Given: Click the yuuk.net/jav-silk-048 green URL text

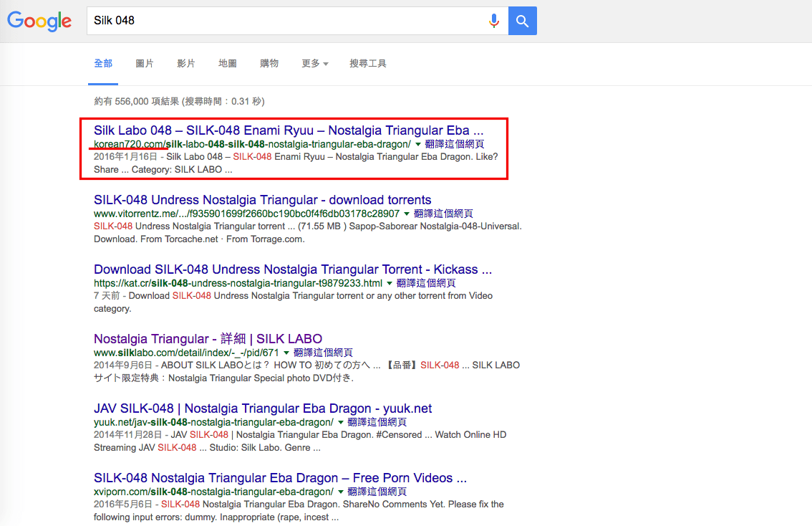Looking at the screenshot, I should pos(213,422).
